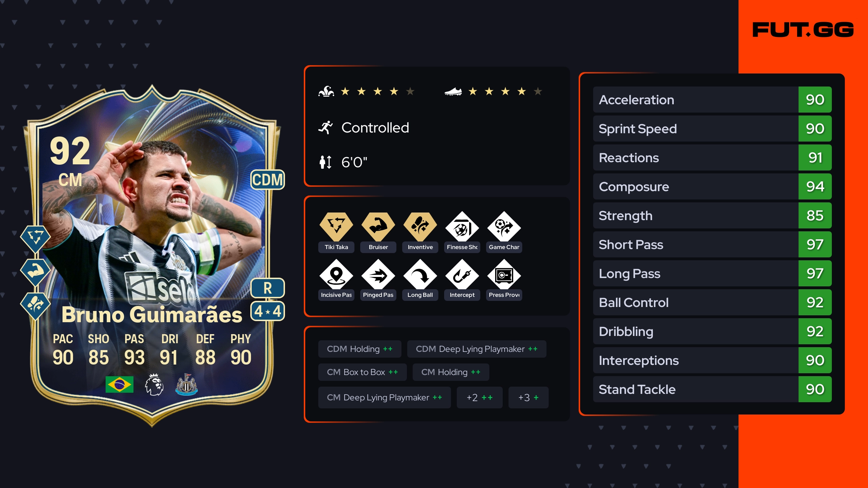Click the Tiki Taka playstyle icon

(336, 227)
